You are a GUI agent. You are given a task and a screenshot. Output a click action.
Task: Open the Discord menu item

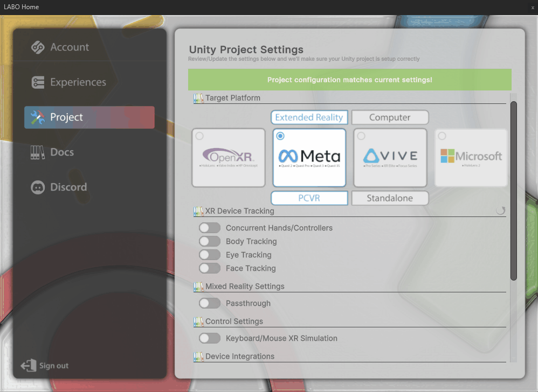coord(89,187)
